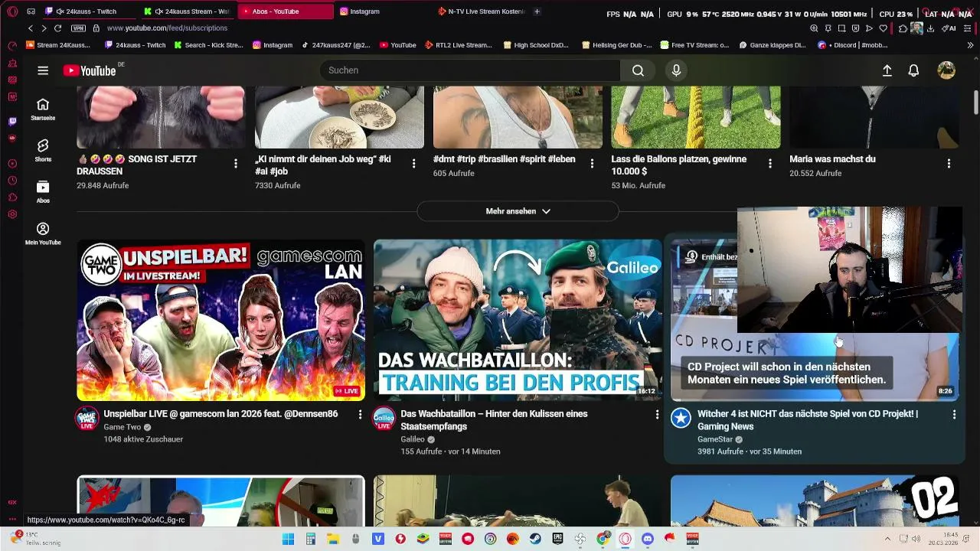Open the Das Wachbataillon Galileo thumbnail

[x=518, y=320]
